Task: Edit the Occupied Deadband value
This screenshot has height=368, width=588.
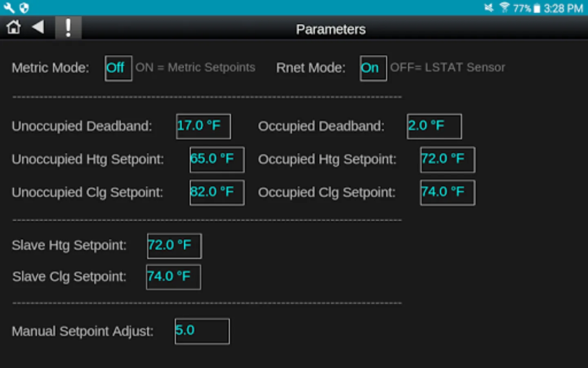Action: tap(434, 126)
